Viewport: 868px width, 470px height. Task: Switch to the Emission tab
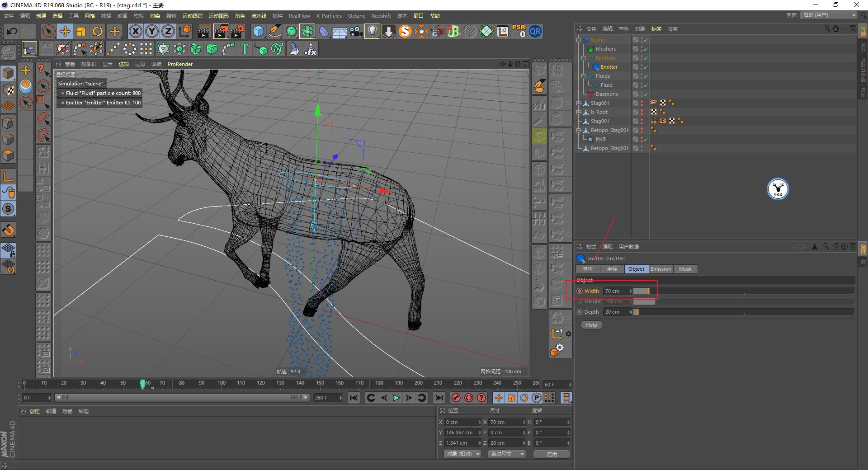pyautogui.click(x=660, y=269)
